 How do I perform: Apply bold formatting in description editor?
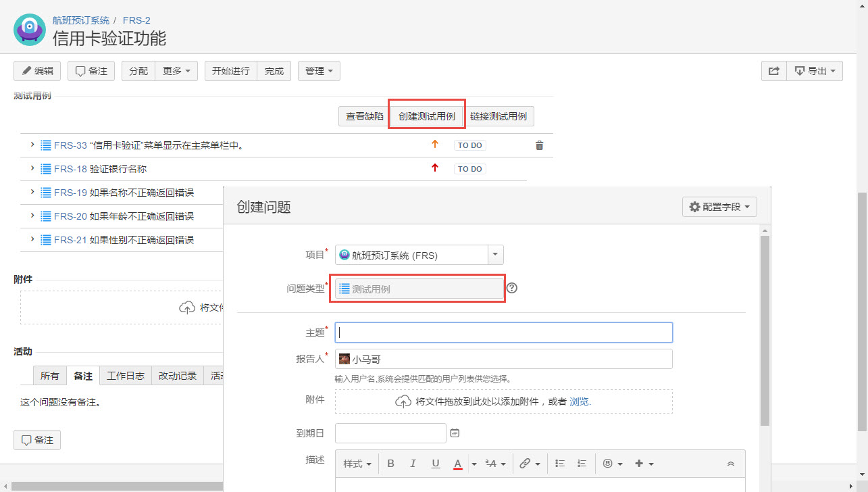[391, 464]
